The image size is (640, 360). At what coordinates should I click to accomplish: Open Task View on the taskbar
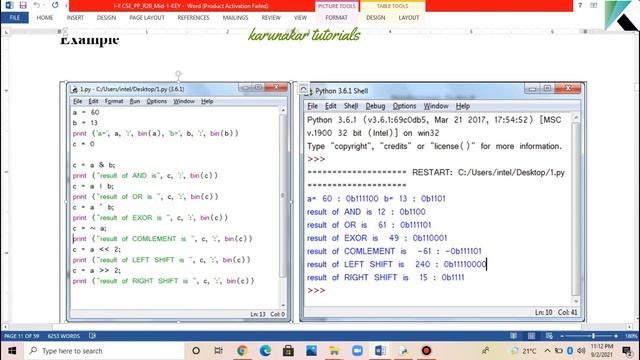(x=219, y=351)
